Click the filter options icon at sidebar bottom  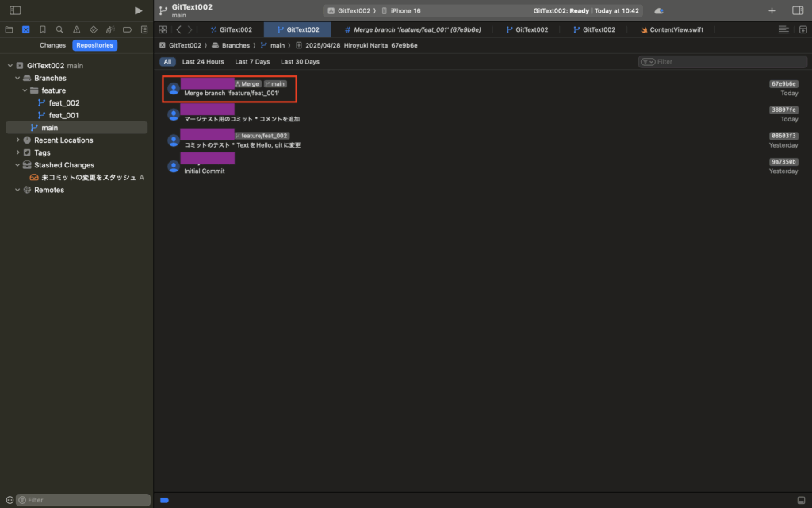[10, 500]
